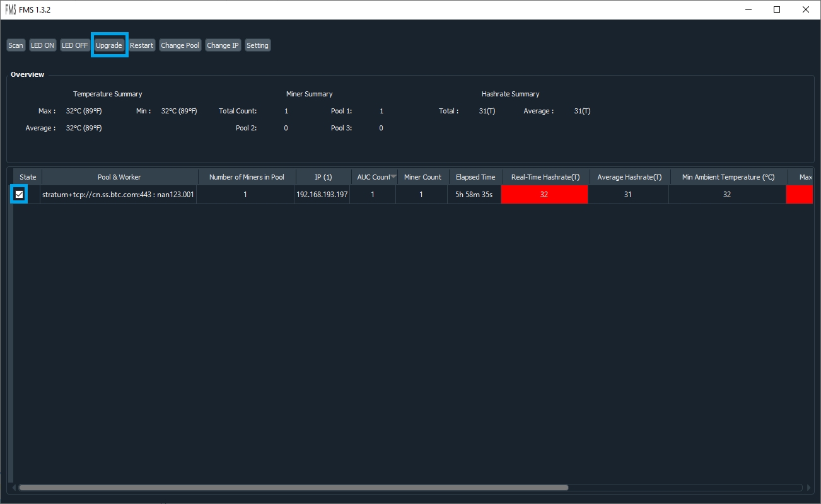Sort by Elapsed Time column header
This screenshot has height=504, width=821.
pos(475,177)
